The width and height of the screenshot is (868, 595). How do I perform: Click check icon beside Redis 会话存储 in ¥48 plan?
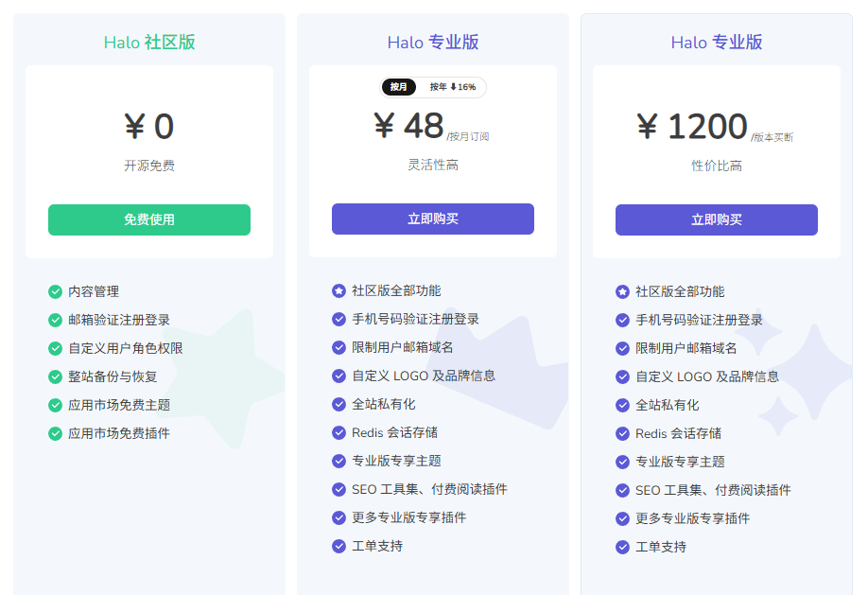click(339, 432)
